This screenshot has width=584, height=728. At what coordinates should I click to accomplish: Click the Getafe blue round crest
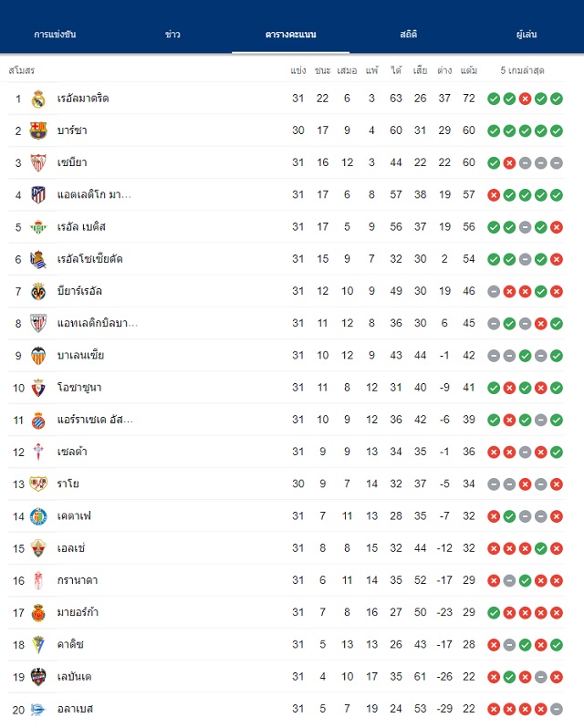38,516
